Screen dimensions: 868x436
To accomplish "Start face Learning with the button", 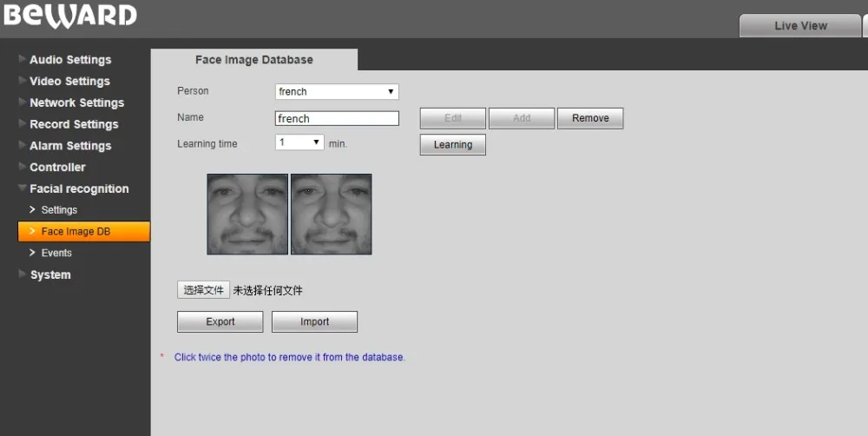I will pos(452,145).
